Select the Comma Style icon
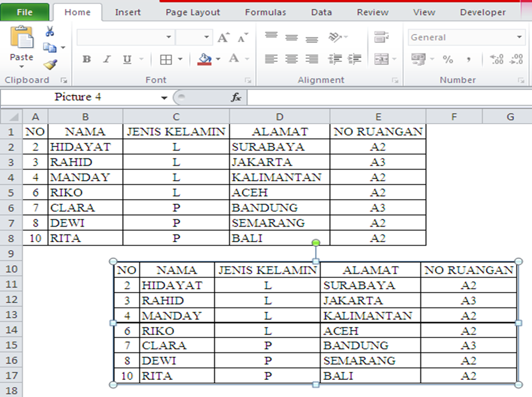532x397 pixels. point(469,60)
